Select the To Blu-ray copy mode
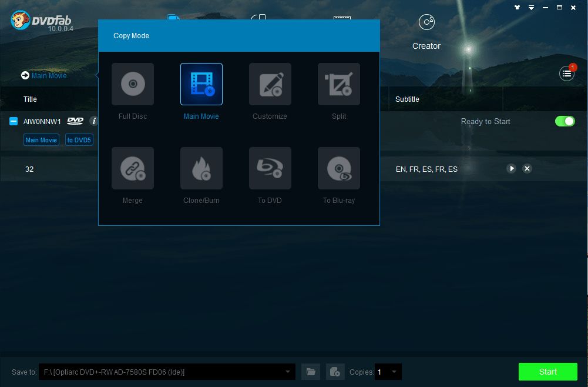Screen dimensions: 588x387 click(339, 168)
